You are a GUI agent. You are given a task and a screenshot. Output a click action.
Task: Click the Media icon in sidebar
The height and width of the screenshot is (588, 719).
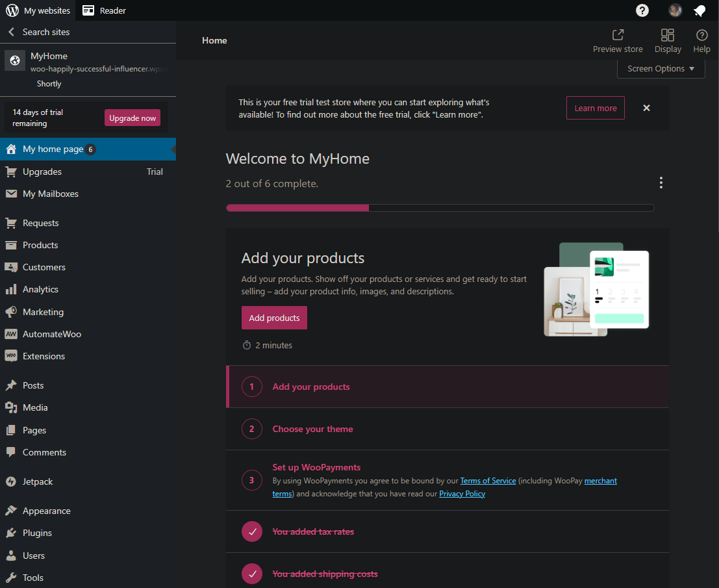11,407
